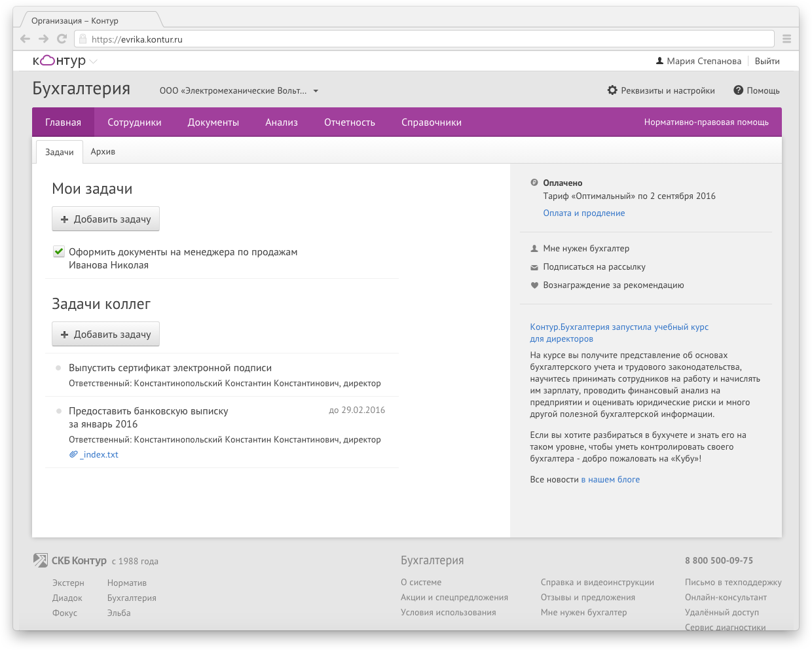This screenshot has height=650, width=812.
Task: Click the Оплата и продление link
Action: 584,213
